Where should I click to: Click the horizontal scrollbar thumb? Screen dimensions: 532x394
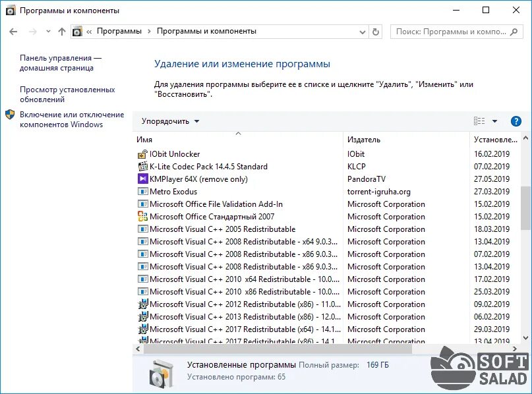point(278,349)
